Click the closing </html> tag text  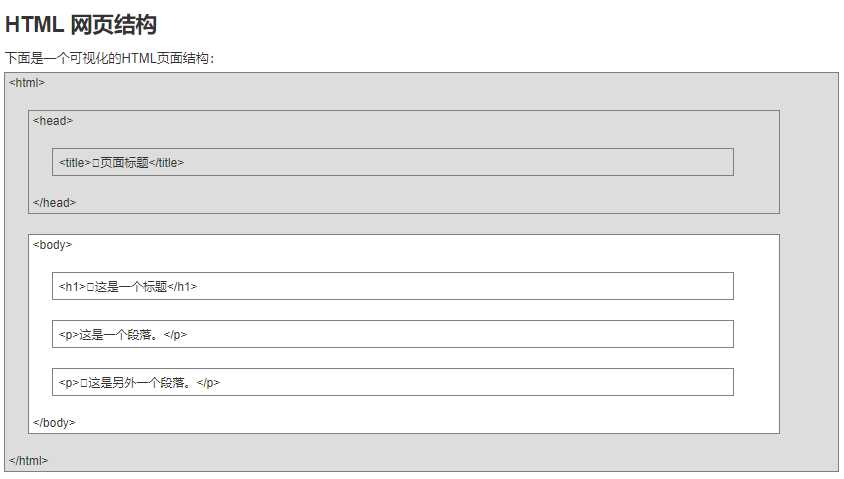28,461
